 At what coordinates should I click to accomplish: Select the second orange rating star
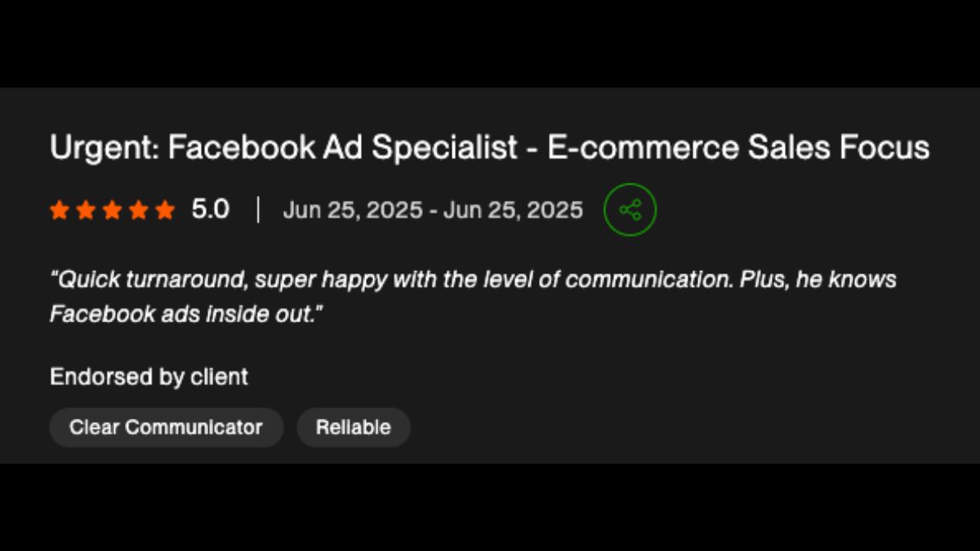[x=86, y=211]
